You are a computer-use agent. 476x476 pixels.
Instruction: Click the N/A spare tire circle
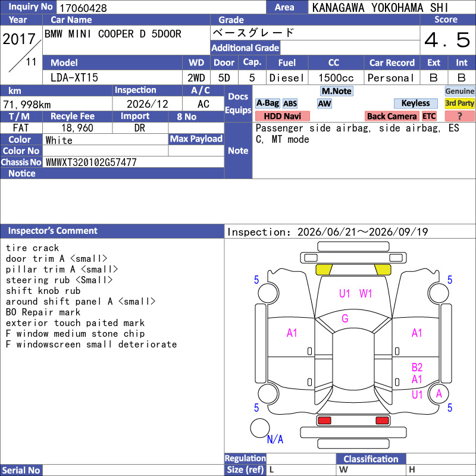(260, 428)
